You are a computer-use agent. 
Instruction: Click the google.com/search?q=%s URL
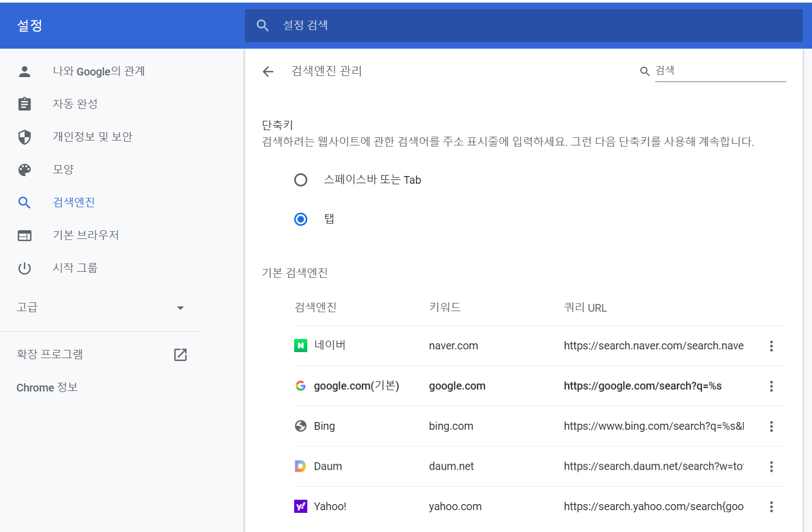point(642,386)
